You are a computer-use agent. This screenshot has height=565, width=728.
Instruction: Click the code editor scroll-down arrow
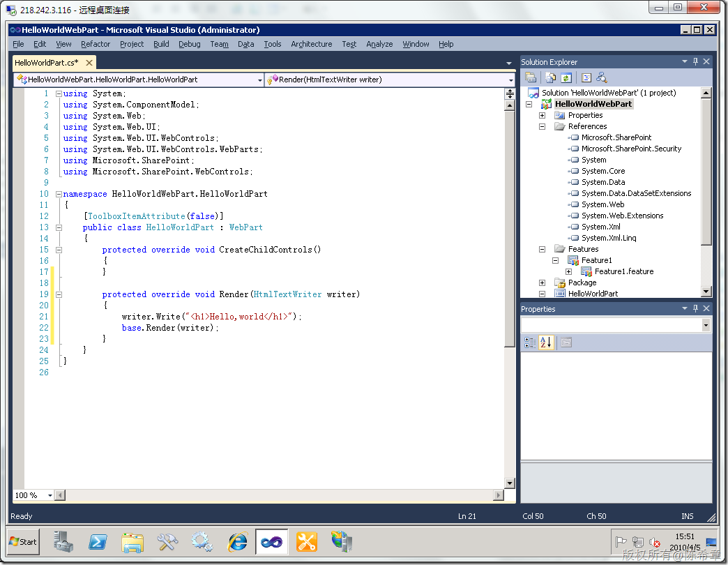[510, 483]
